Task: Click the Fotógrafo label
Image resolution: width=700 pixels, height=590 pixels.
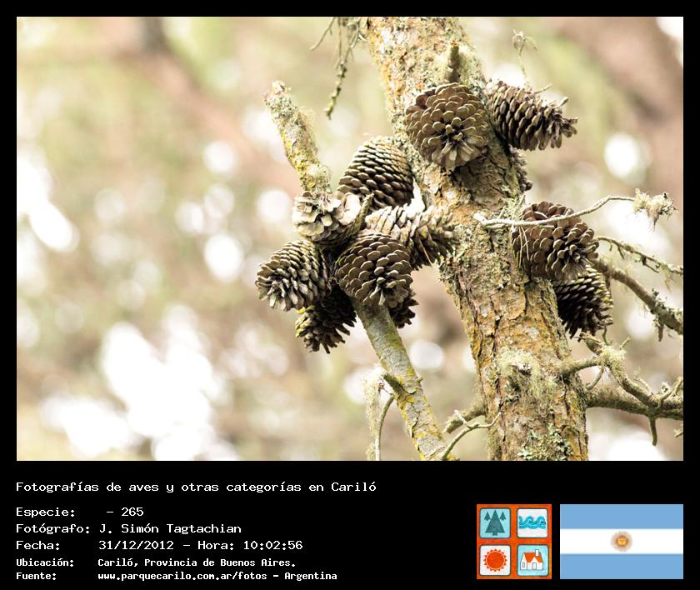Action: [53, 528]
